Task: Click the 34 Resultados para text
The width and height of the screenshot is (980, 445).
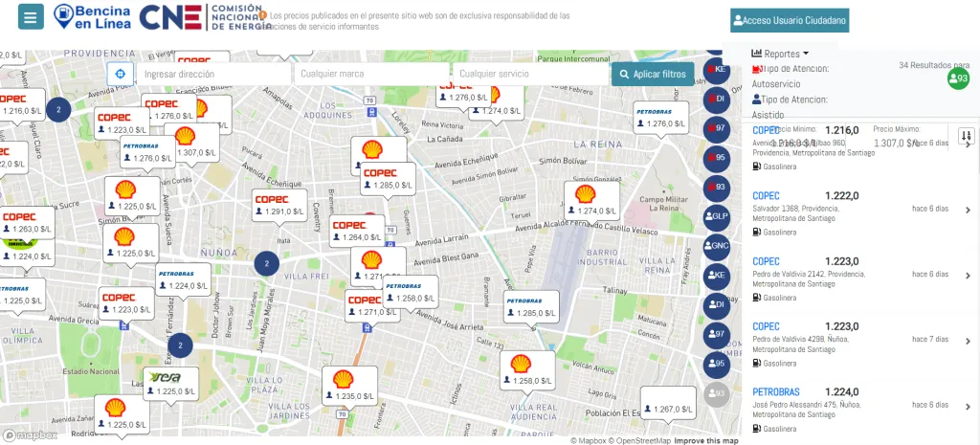Action: coord(934,65)
